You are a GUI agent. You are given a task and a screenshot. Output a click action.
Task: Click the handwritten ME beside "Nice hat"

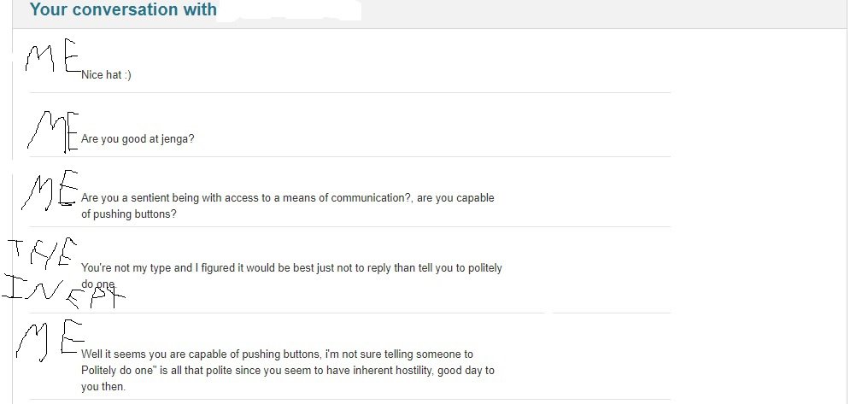[53, 61]
